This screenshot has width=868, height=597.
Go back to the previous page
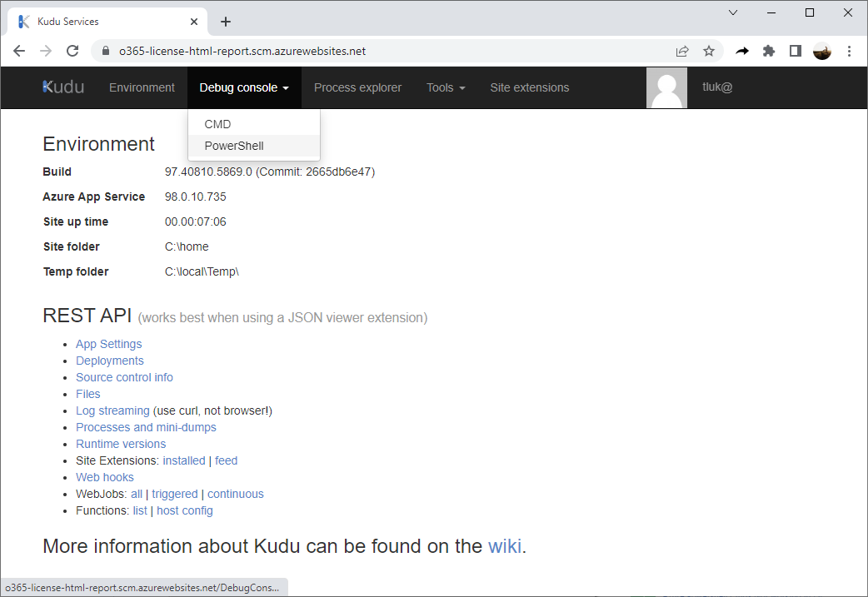pyautogui.click(x=19, y=51)
